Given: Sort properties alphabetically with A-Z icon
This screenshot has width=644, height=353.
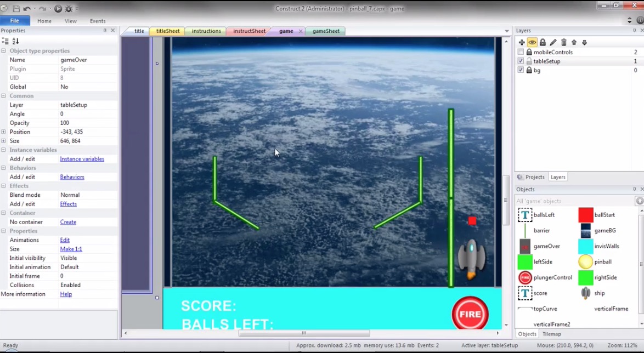Looking at the screenshot, I should pyautogui.click(x=15, y=41).
